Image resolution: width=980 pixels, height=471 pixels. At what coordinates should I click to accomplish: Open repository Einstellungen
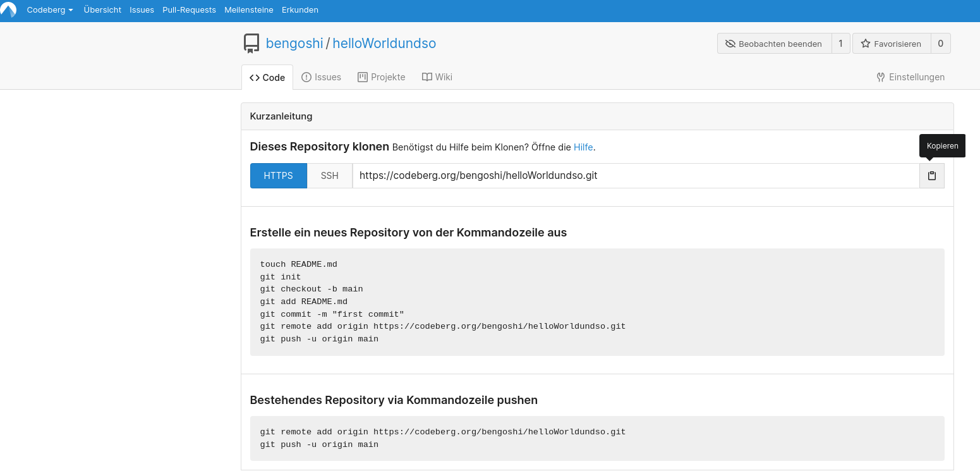910,77
